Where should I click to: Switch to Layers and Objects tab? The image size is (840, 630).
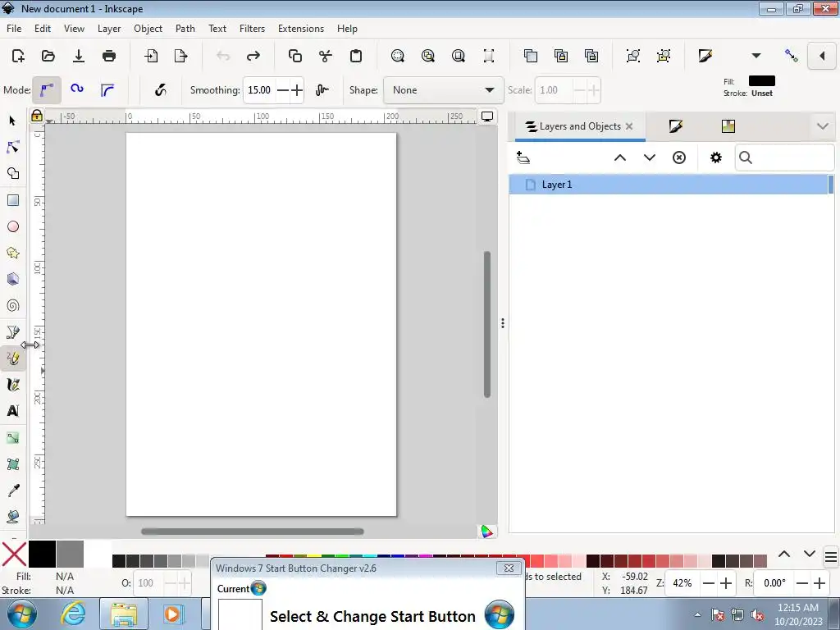[x=580, y=126]
